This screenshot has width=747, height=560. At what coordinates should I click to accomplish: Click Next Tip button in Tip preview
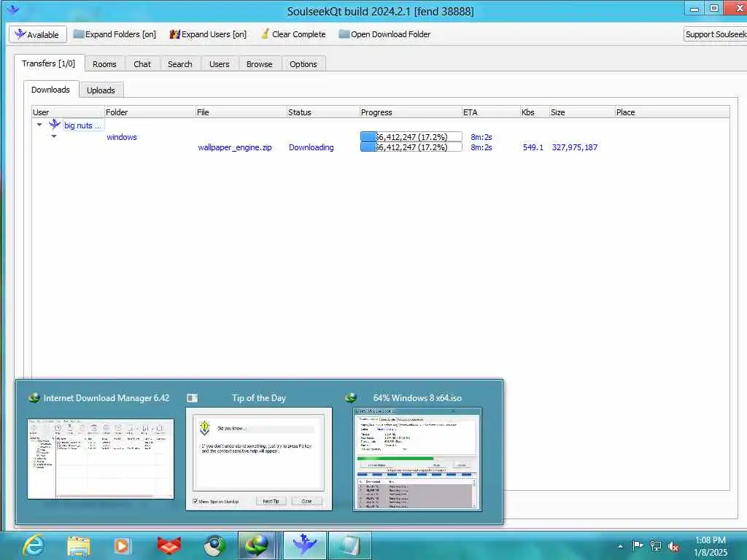(271, 501)
